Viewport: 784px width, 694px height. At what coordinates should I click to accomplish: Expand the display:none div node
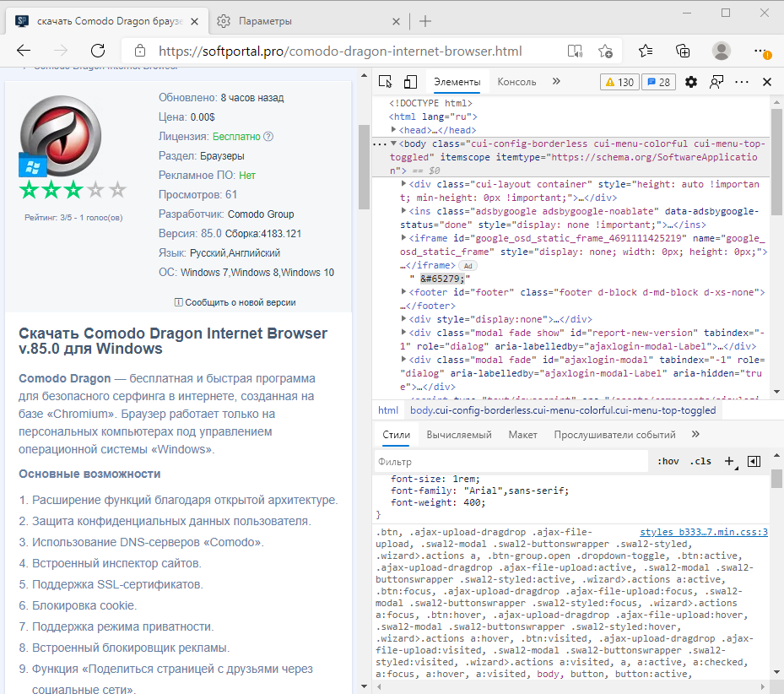(403, 319)
